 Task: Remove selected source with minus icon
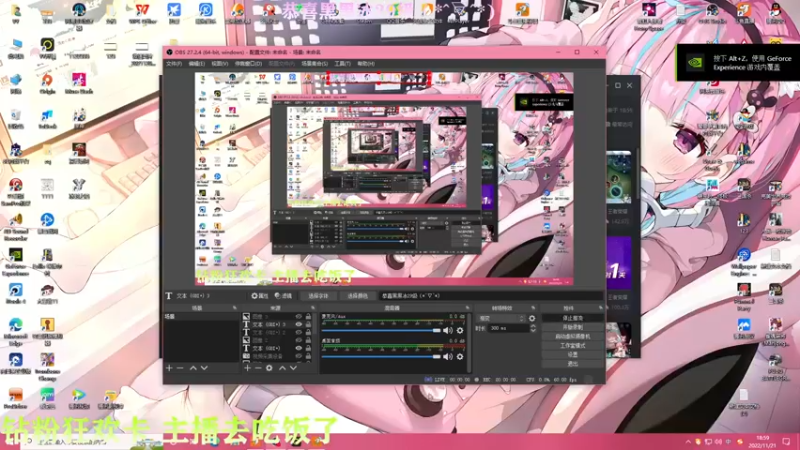pos(258,368)
